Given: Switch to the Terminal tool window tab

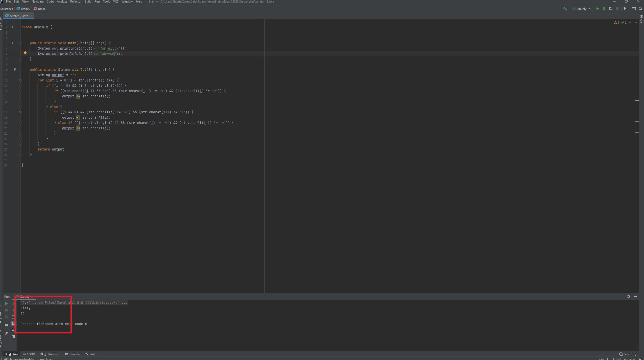Looking at the screenshot, I should click(73, 354).
